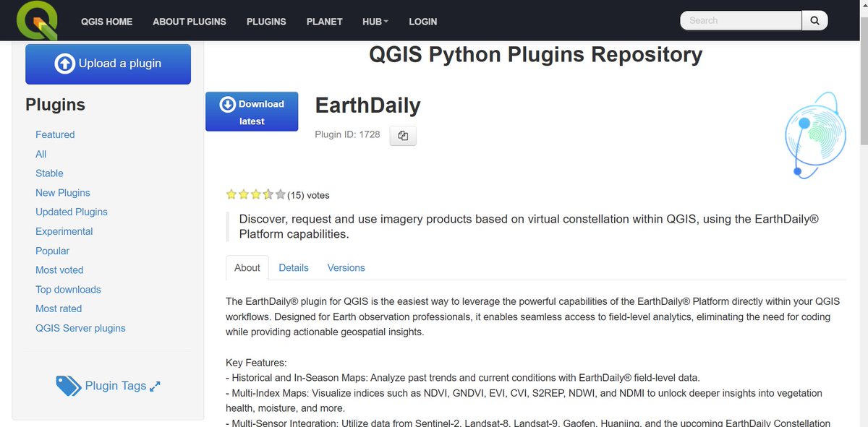Viewport: 868px width, 427px height.
Task: Open QGIS Server plugins list
Action: pos(80,328)
